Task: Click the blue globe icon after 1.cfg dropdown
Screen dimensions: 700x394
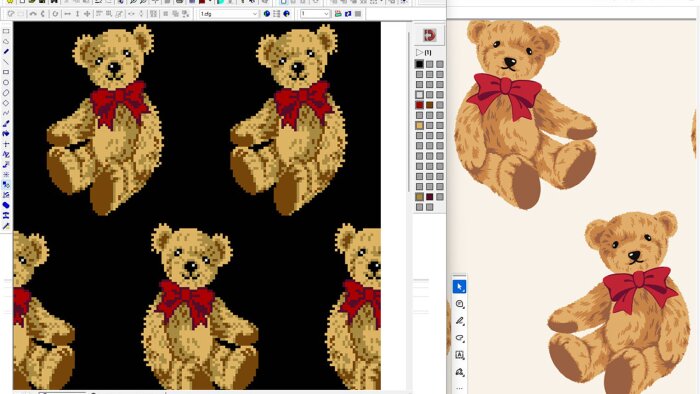Action: point(267,14)
